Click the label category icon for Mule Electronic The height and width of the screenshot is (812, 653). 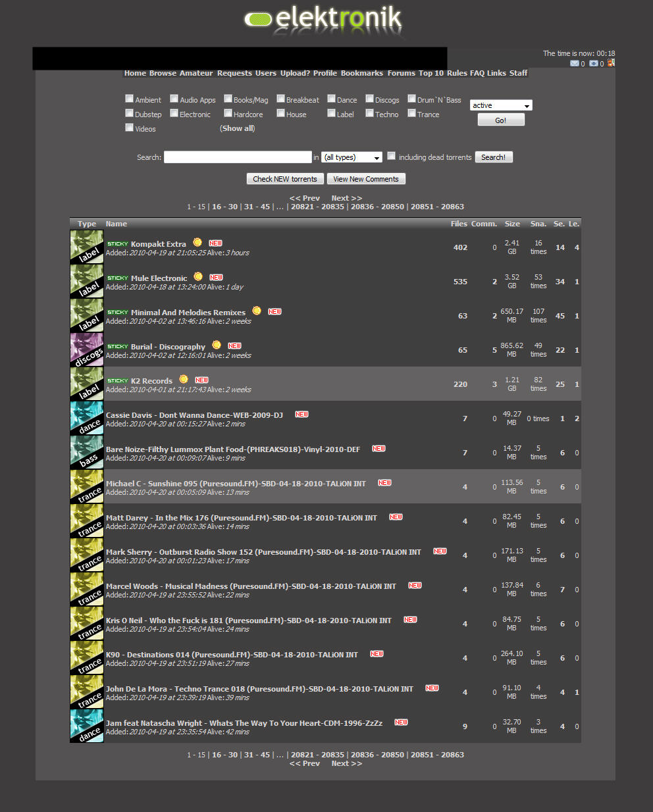pos(87,282)
